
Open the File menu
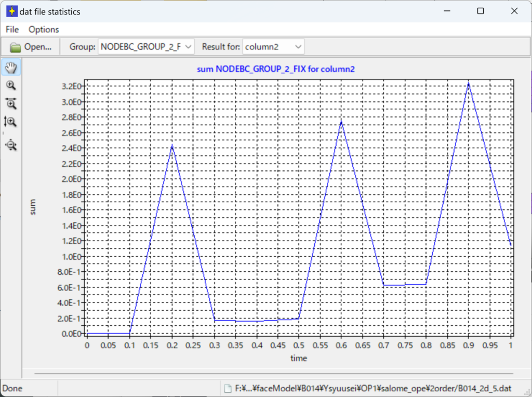[x=12, y=30]
